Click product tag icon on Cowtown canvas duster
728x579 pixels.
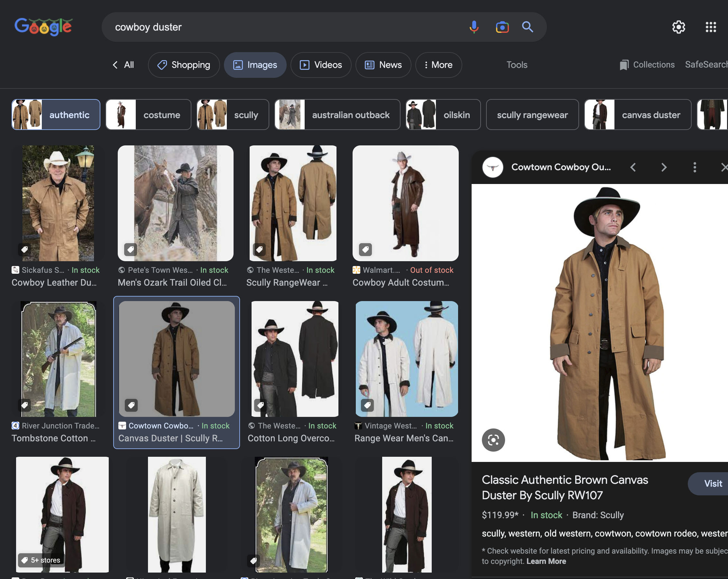coord(131,405)
